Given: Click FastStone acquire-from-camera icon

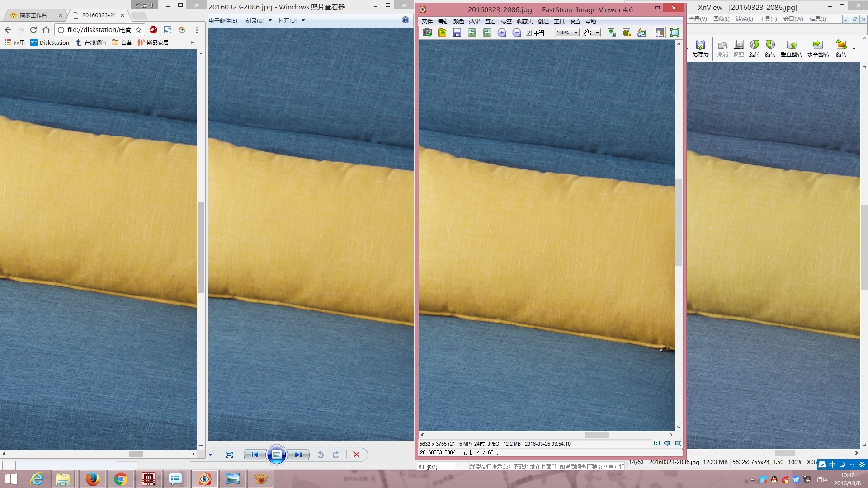Looking at the screenshot, I should [x=427, y=33].
